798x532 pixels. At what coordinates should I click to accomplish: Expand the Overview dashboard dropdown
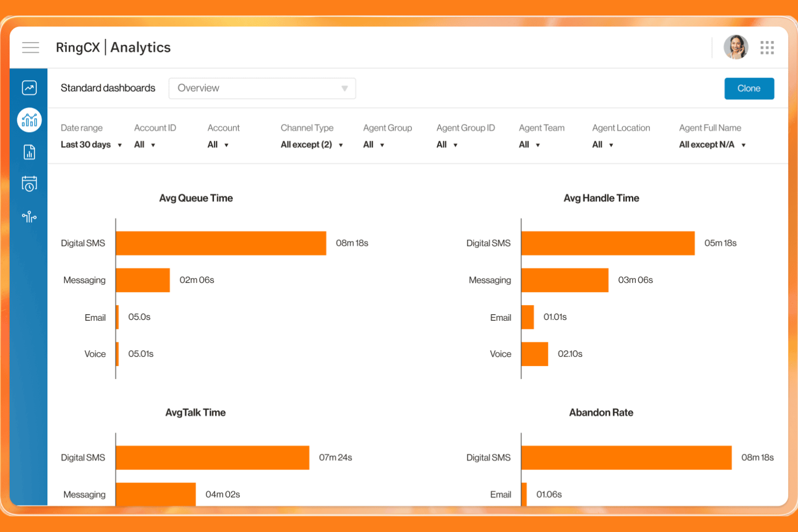(262, 88)
